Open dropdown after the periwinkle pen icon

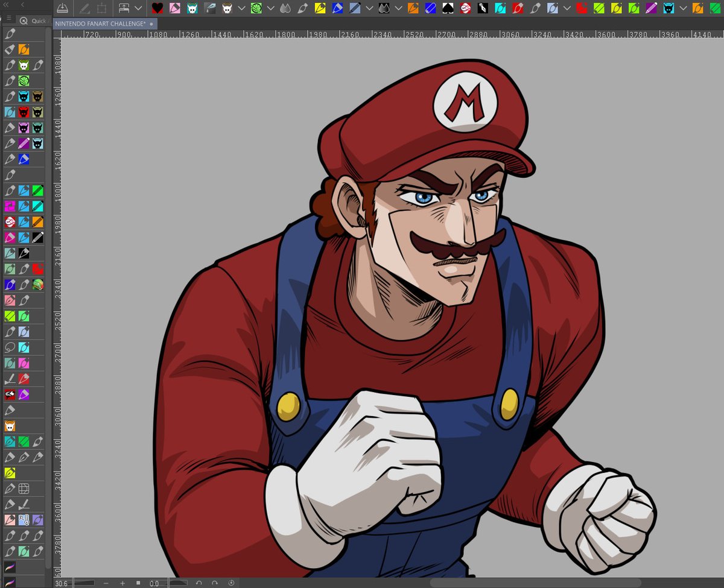click(x=567, y=8)
